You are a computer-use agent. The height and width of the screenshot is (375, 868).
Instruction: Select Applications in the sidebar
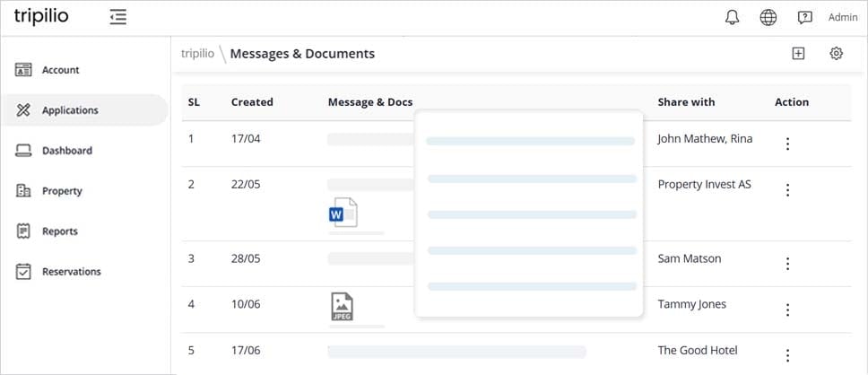(x=70, y=110)
